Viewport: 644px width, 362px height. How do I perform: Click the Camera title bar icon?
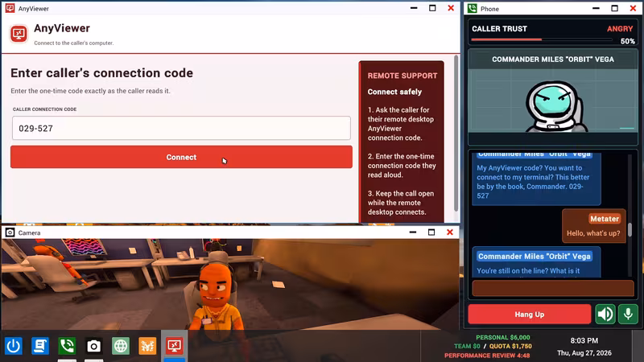click(x=10, y=232)
